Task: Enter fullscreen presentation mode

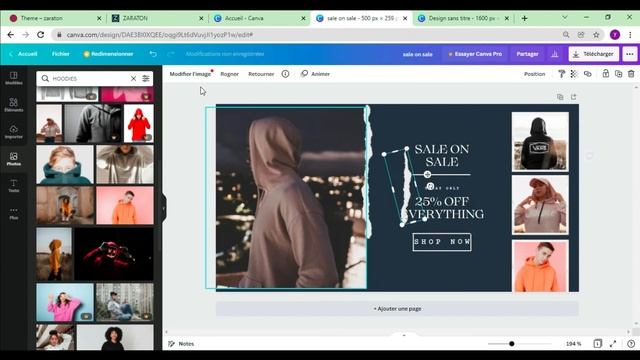Action: 613,344
